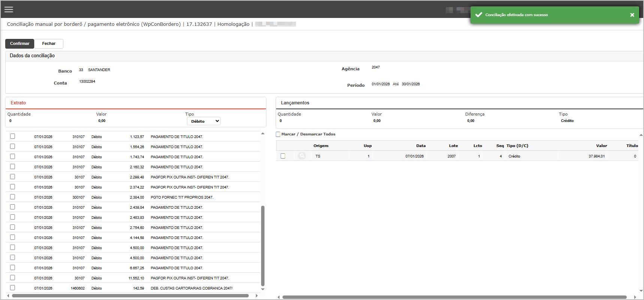Image resolution: width=644 pixels, height=300 pixels.
Task: Tick checkbox for DEB. CUSTAS CARTORARIAS row
Action: (x=13, y=288)
